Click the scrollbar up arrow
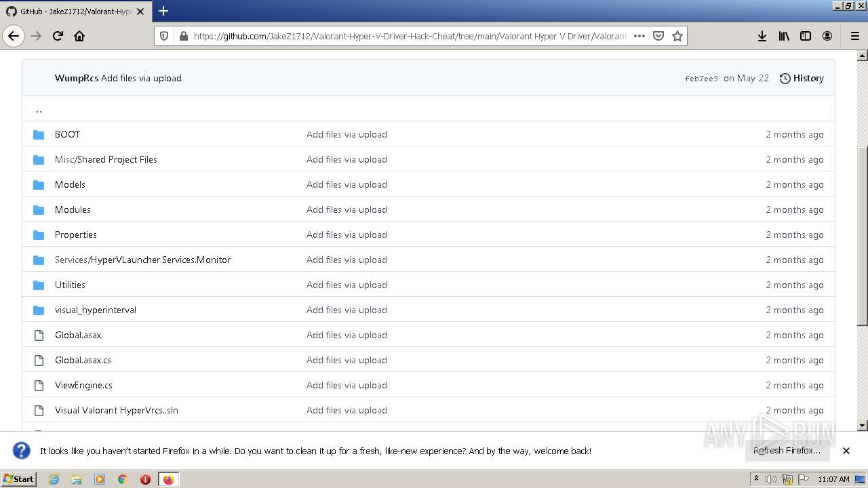This screenshot has height=488, width=868. [x=863, y=55]
